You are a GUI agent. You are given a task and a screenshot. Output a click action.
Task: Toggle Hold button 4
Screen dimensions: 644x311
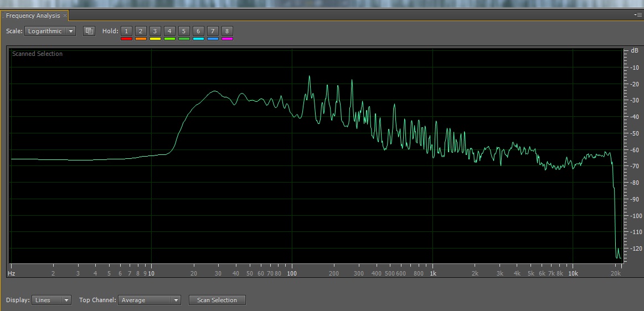[x=169, y=31]
